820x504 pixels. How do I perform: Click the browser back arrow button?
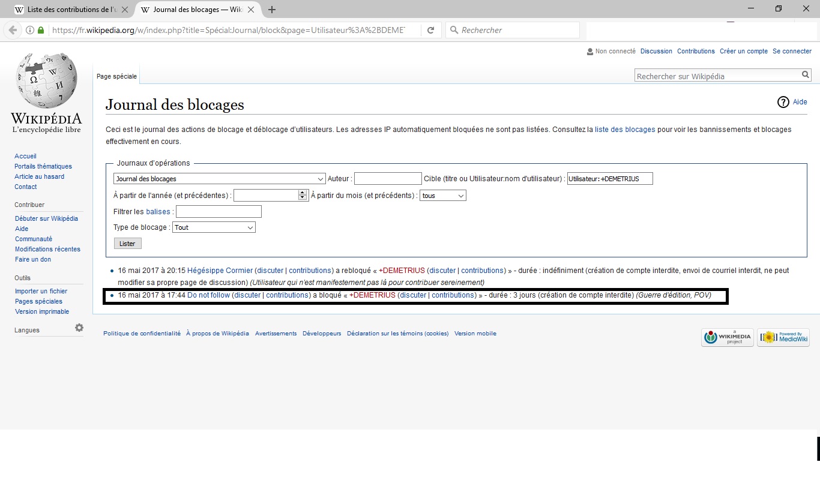13,30
